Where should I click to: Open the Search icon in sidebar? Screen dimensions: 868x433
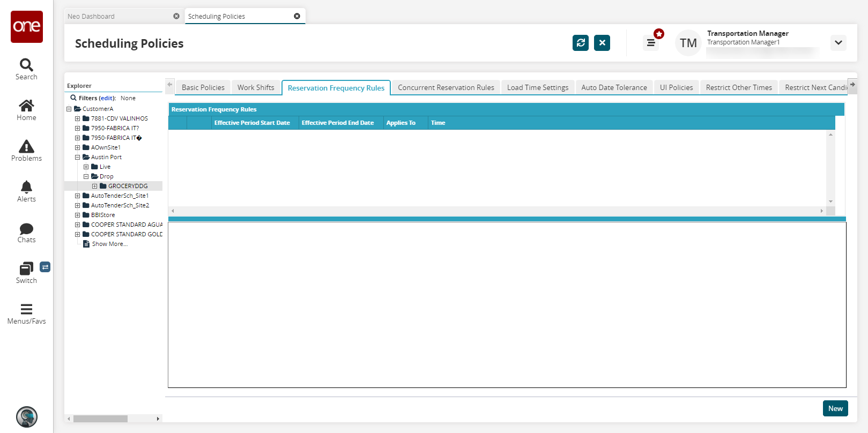(x=26, y=65)
